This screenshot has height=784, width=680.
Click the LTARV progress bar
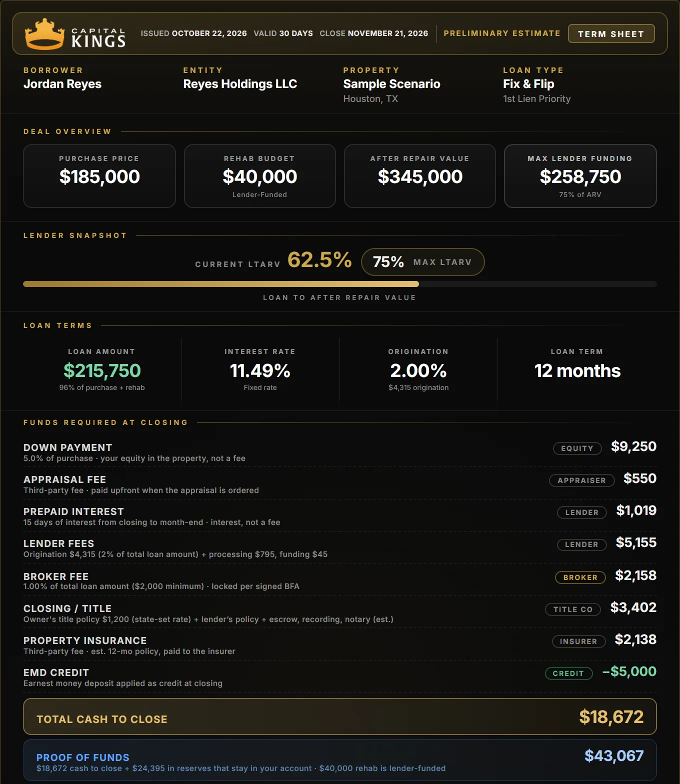(x=340, y=284)
